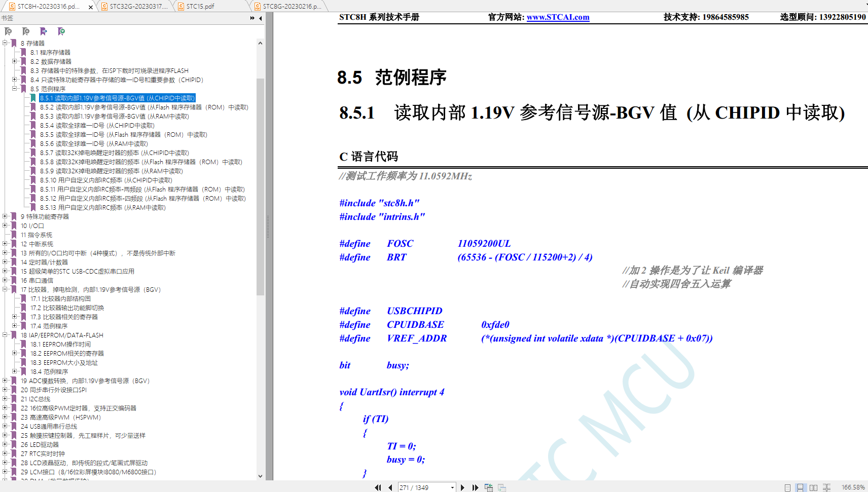
Task: Switch to the STC32G-20230317 tab
Action: 135,6
